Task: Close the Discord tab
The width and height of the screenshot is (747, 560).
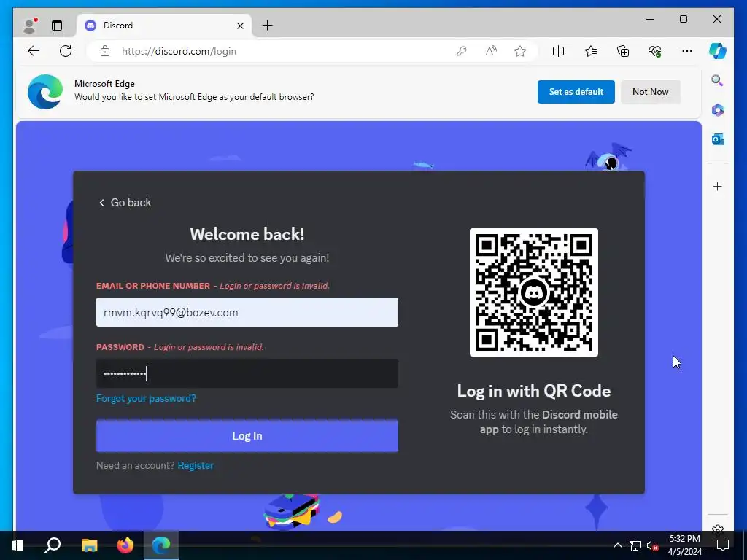Action: pyautogui.click(x=241, y=26)
